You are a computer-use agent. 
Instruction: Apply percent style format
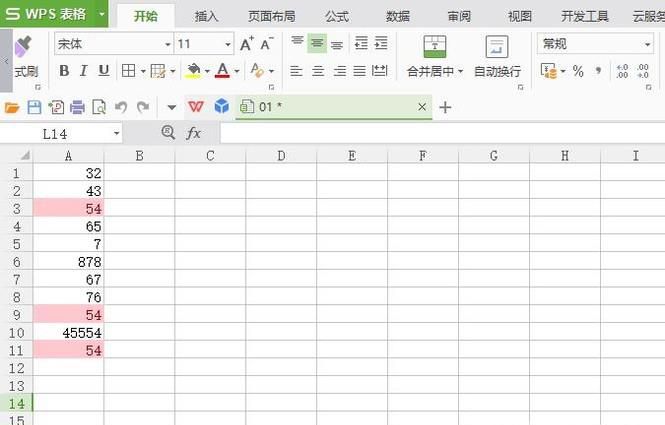(578, 71)
